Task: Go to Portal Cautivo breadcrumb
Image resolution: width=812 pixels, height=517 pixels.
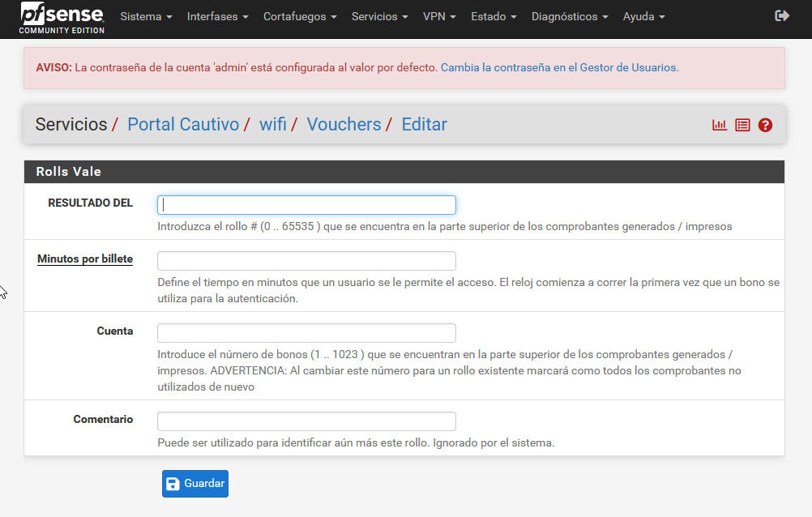Action: click(183, 124)
